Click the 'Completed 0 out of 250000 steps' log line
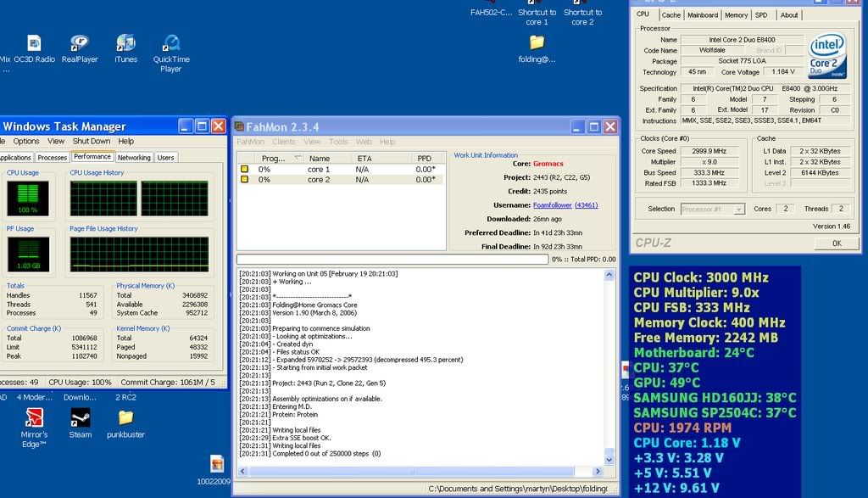 click(x=310, y=454)
